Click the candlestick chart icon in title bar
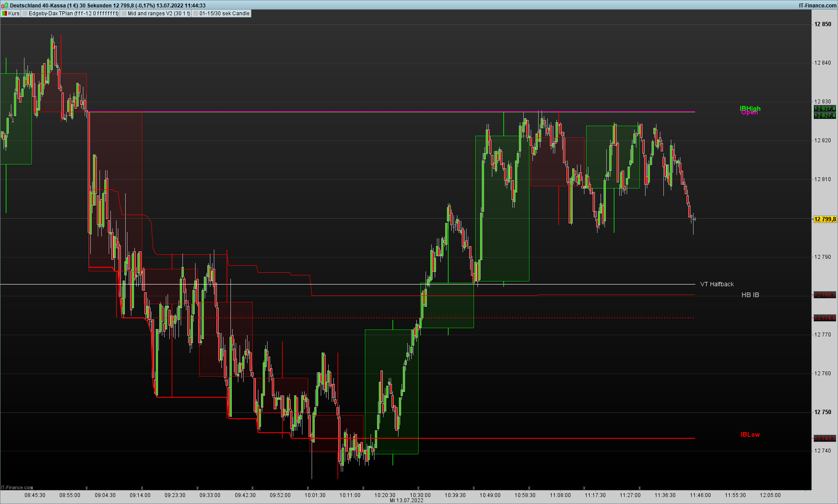This screenshot has width=838, height=504. tap(4, 5)
